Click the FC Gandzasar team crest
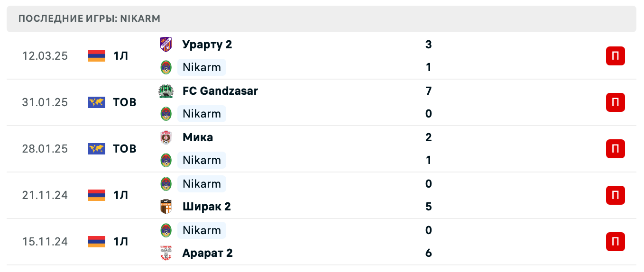 [x=166, y=91]
